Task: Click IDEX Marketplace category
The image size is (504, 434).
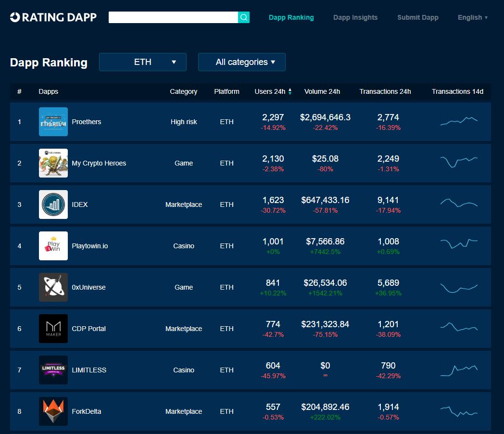Action: pos(184,204)
